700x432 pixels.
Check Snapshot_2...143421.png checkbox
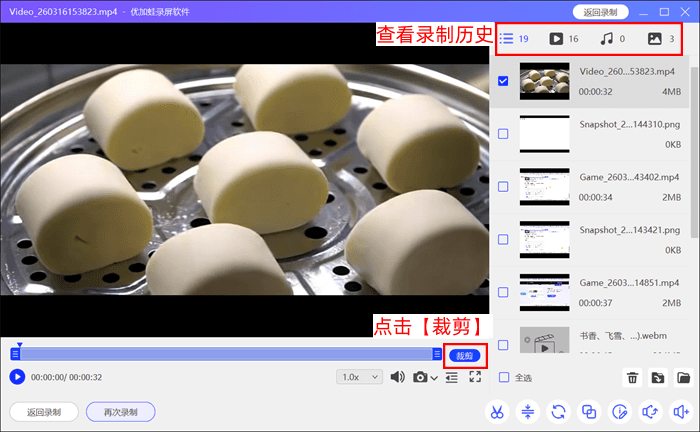(x=503, y=239)
